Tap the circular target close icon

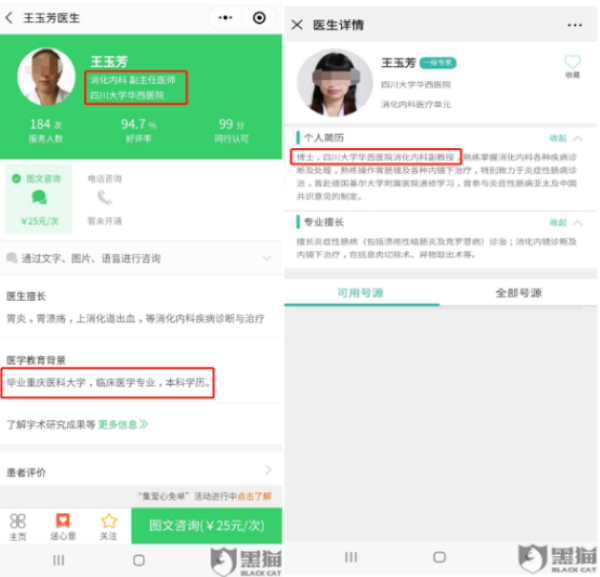pos(259,18)
